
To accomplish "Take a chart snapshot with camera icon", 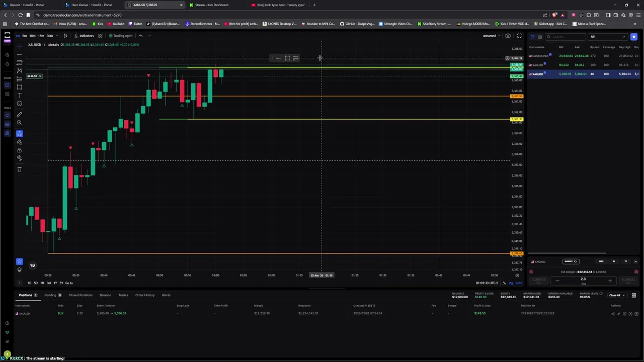I will click(508, 36).
